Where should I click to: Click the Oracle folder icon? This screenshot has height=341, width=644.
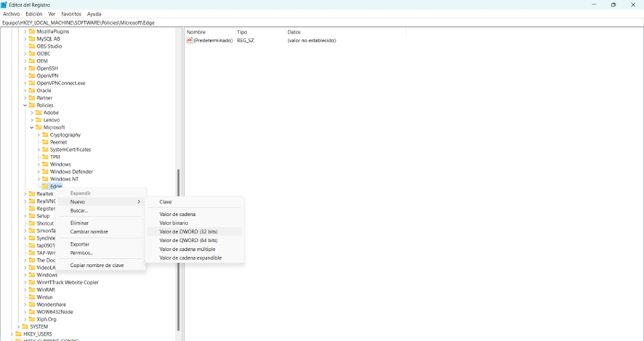[x=32, y=90]
